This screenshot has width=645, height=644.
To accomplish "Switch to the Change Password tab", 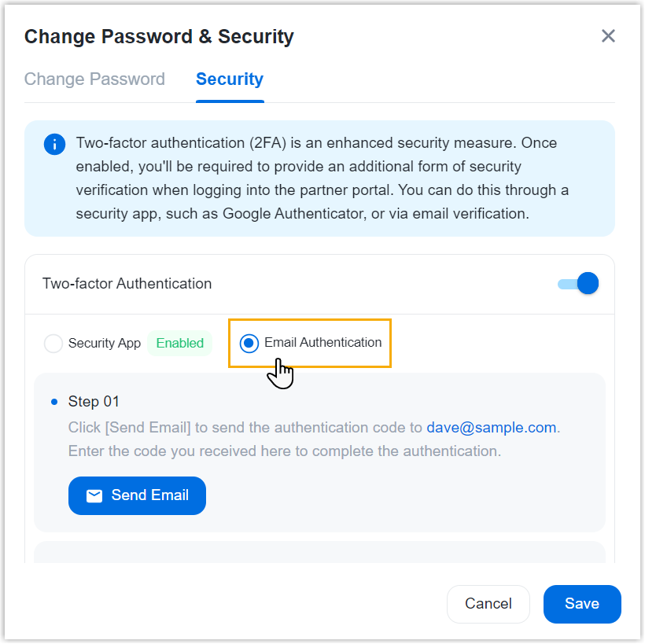I will 94,79.
